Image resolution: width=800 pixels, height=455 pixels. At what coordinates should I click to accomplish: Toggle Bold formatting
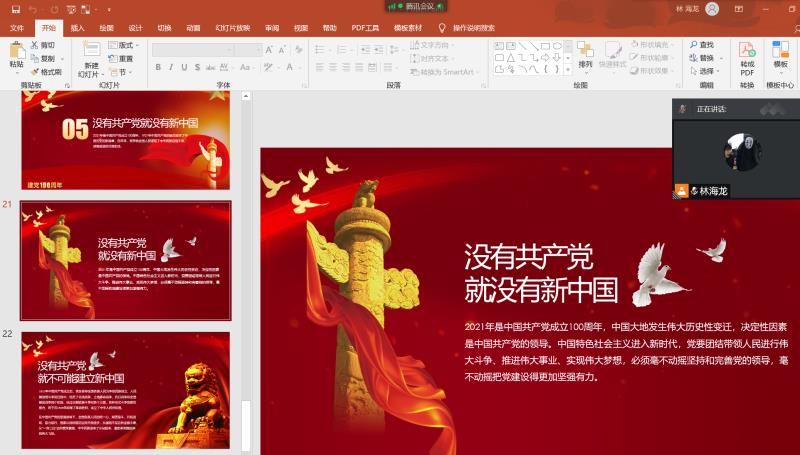(158, 68)
